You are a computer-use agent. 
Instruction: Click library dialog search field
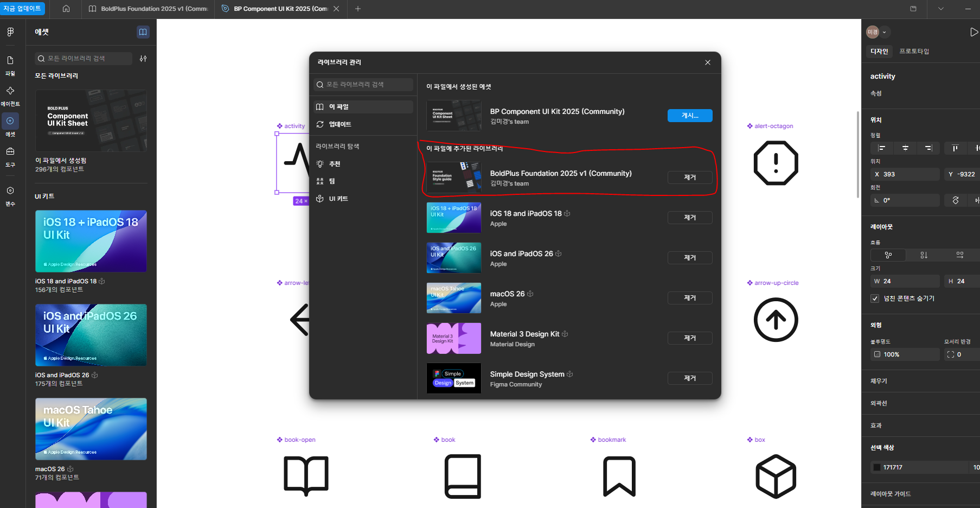(363, 85)
